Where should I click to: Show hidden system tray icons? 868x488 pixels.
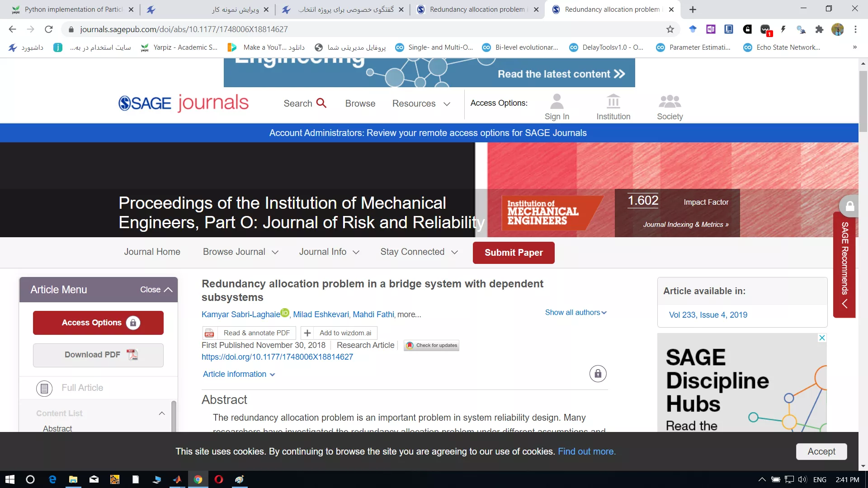click(x=762, y=479)
